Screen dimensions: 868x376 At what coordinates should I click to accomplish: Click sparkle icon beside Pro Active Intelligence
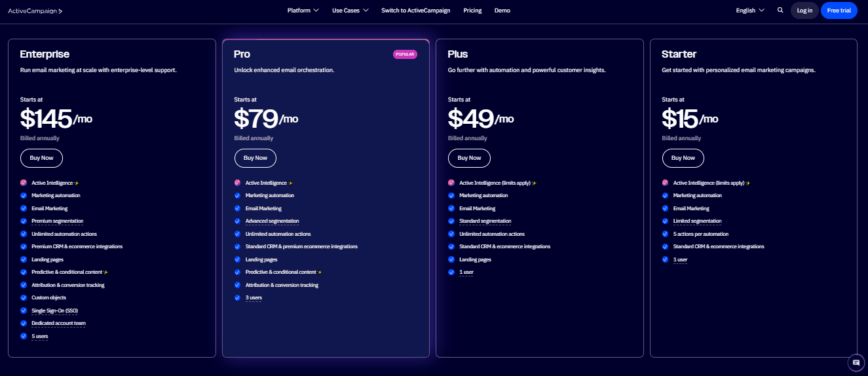[291, 183]
